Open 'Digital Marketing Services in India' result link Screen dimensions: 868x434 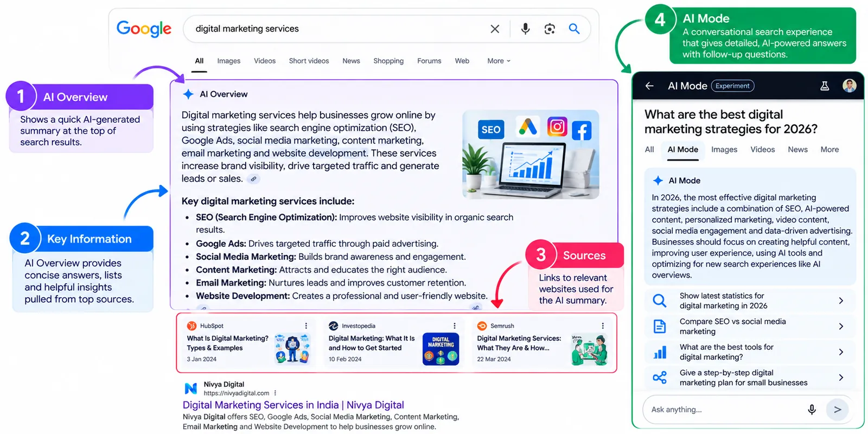tap(293, 405)
